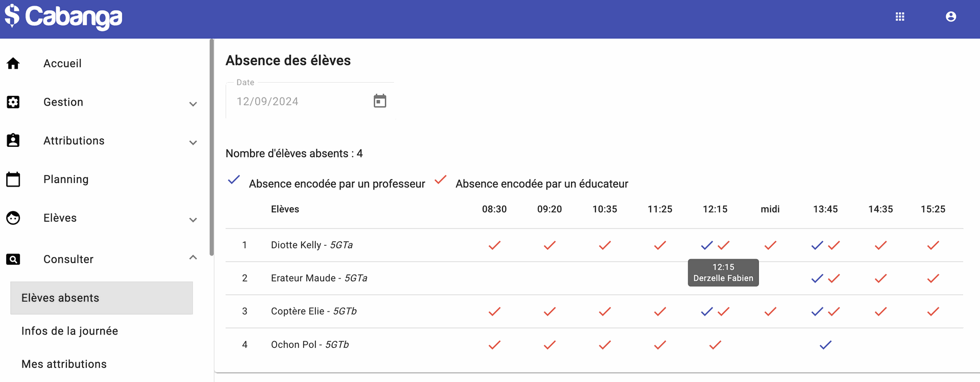Click the Date input field
The width and height of the screenshot is (980, 382).
coord(301,101)
